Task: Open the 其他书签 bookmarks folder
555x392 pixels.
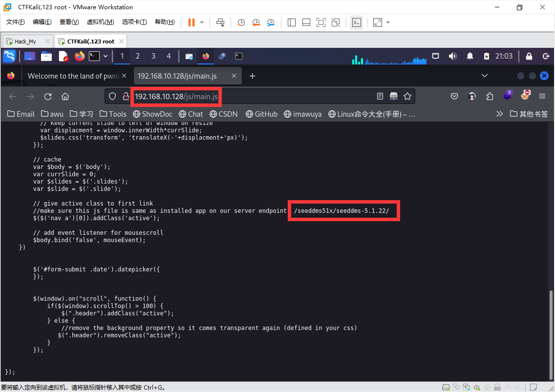Action: 529,114
